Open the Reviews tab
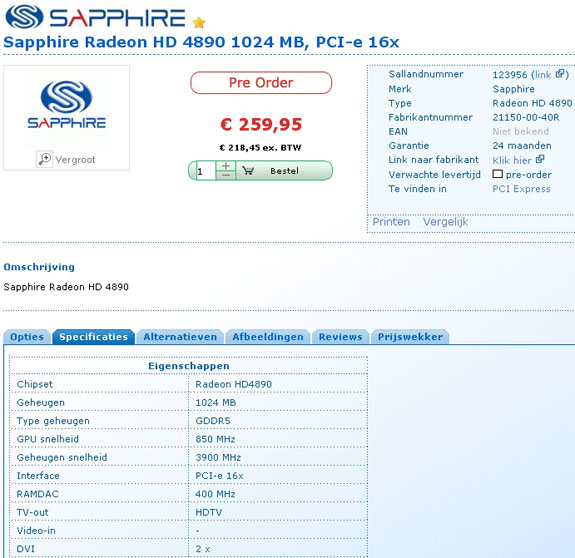575x558 pixels. point(340,337)
